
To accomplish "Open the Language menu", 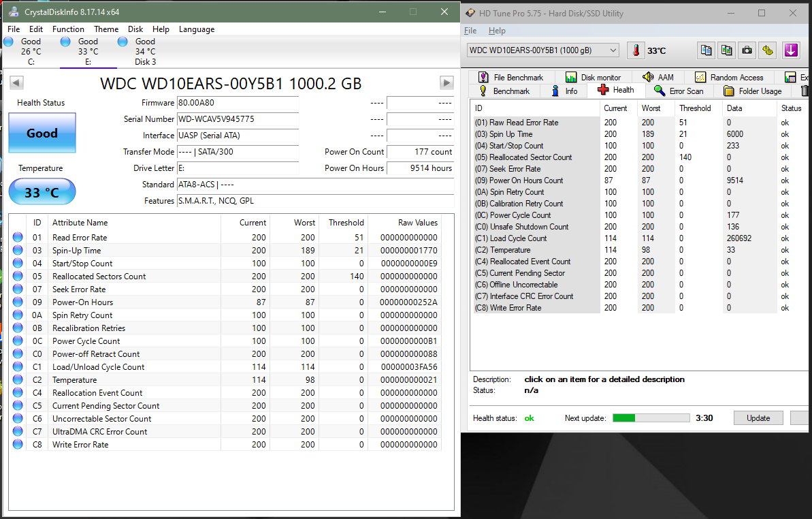I will [197, 29].
